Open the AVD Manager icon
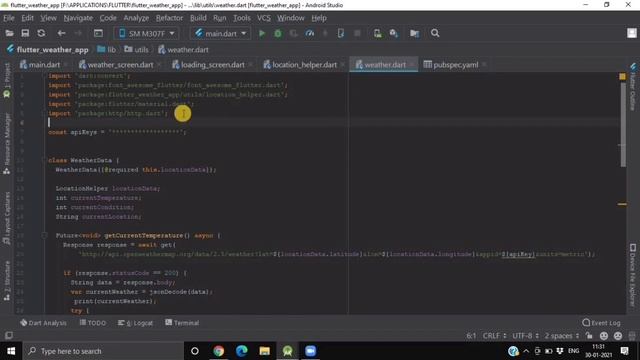Viewport: 640px width, 360px height. pyautogui.click(x=378, y=33)
